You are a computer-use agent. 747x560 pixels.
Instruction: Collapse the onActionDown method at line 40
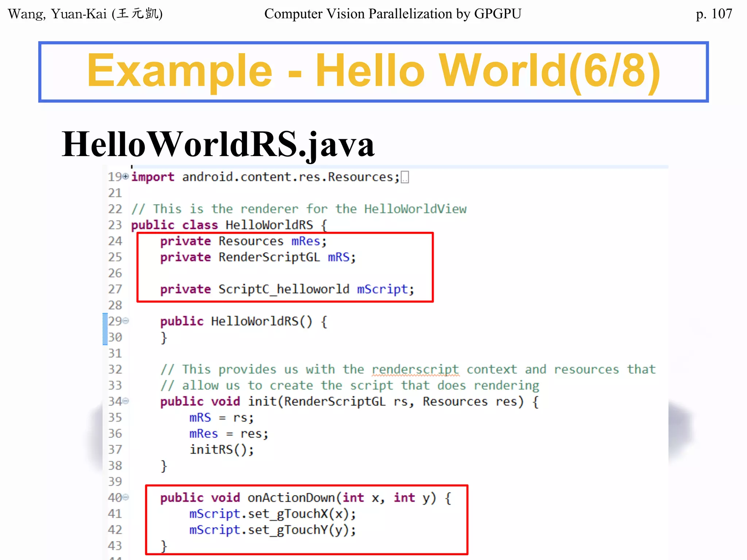pyautogui.click(x=125, y=497)
